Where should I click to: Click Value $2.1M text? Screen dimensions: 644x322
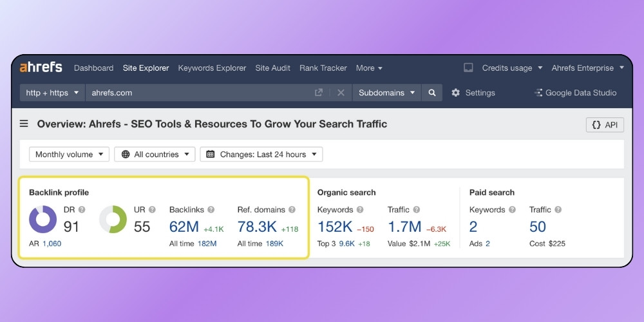409,243
